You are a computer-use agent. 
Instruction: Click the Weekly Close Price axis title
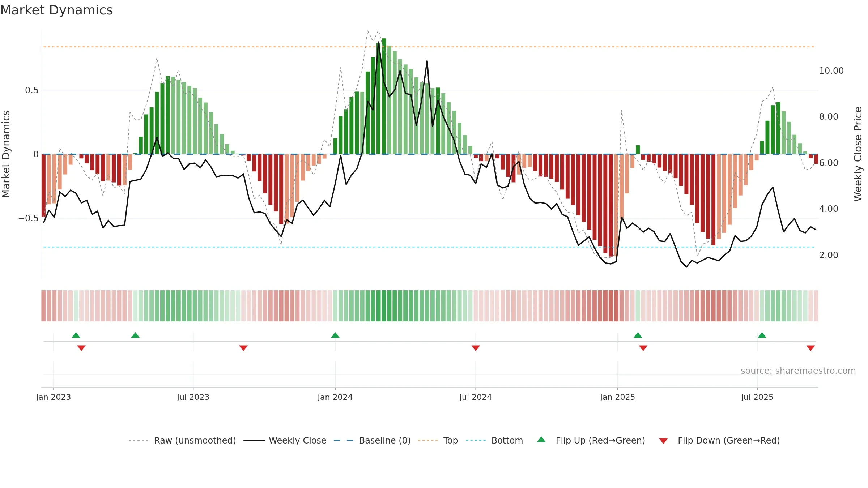[x=858, y=154]
